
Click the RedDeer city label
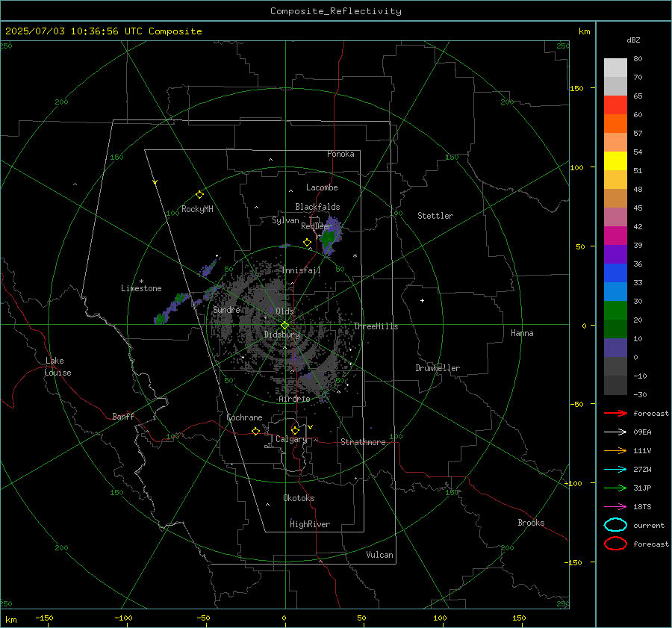317,226
